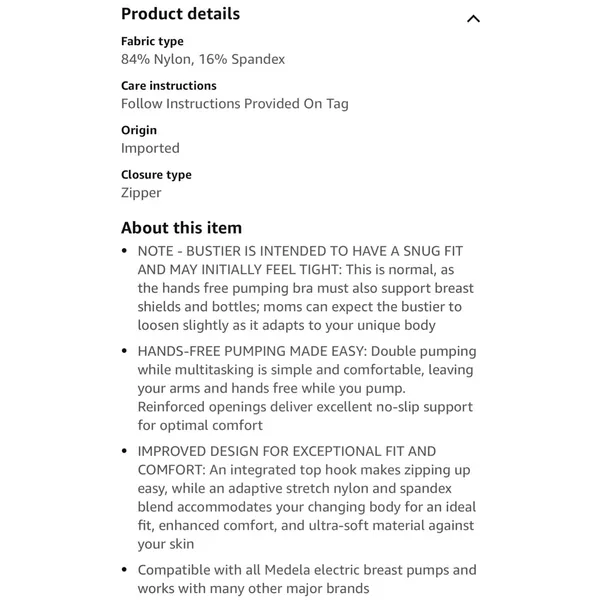This screenshot has height=600, width=600.
Task: Click the Origin label
Action: [139, 130]
